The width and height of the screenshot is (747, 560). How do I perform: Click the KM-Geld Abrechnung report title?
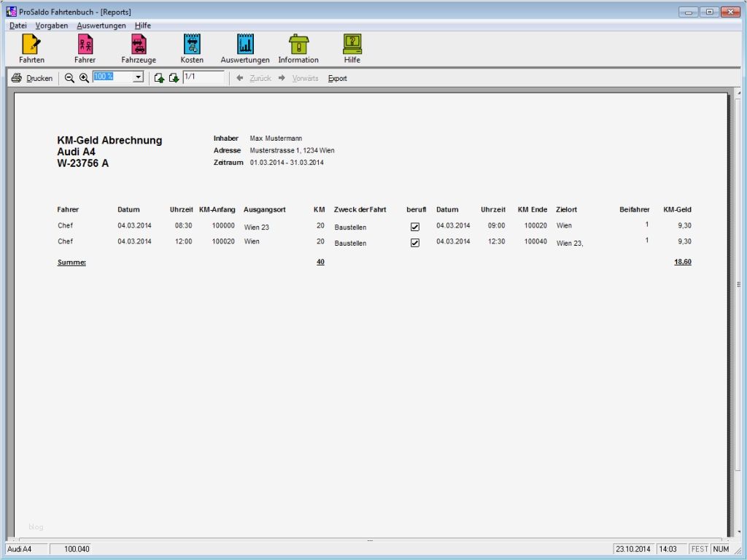pos(109,140)
